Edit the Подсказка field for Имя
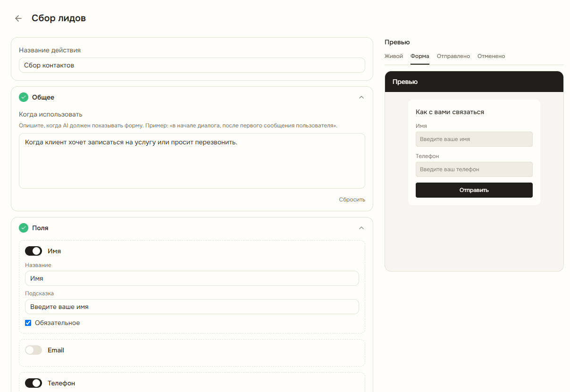Screen dimensions: 570x392 click(x=192, y=307)
